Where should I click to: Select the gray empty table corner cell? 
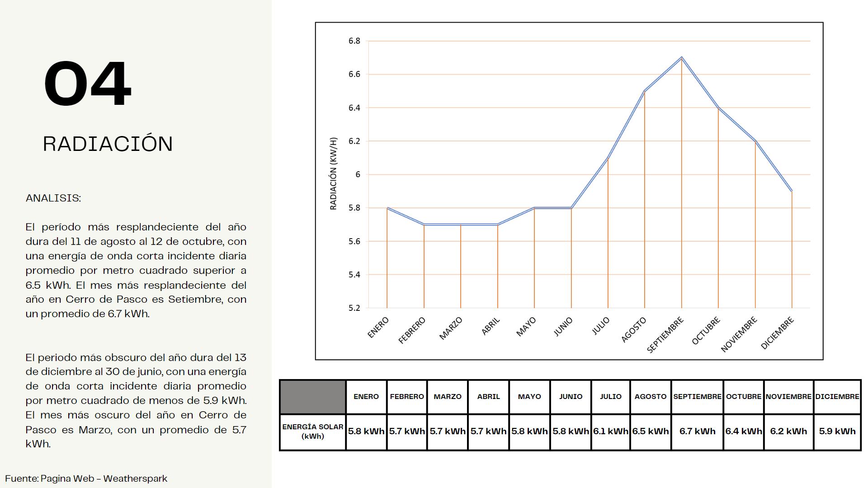pos(312,397)
